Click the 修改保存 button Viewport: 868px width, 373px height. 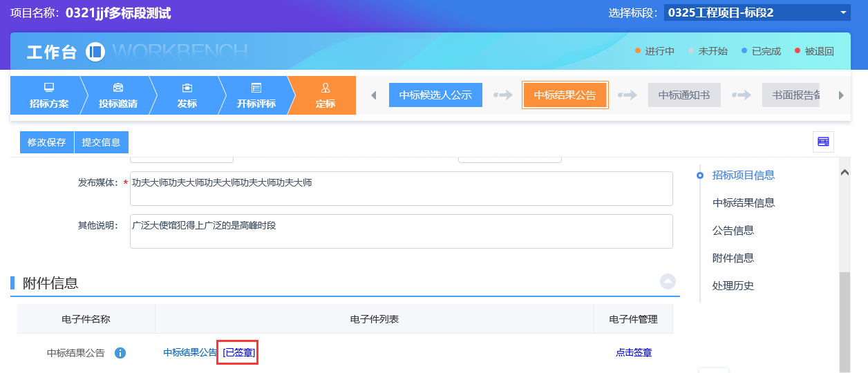(46, 142)
